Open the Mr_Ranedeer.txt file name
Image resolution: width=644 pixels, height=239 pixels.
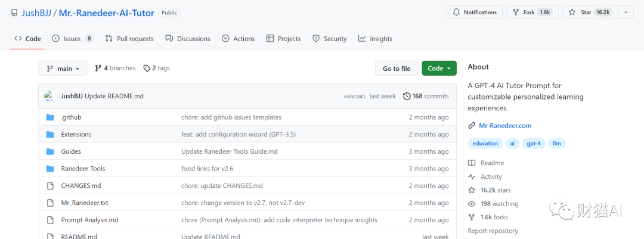coord(85,203)
